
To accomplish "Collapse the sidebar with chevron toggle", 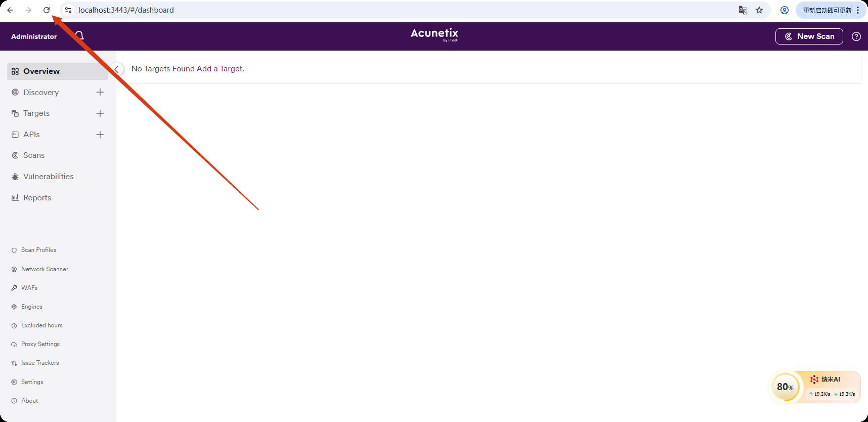I will pos(116,69).
